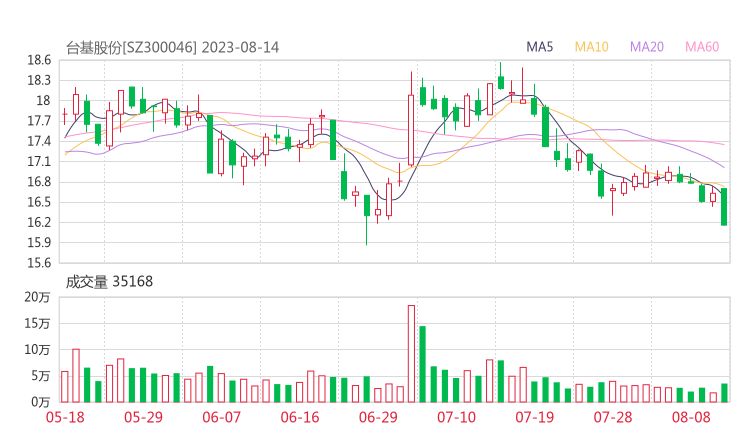Click the tallest red volume bar
The image size is (740, 440).
411,354
